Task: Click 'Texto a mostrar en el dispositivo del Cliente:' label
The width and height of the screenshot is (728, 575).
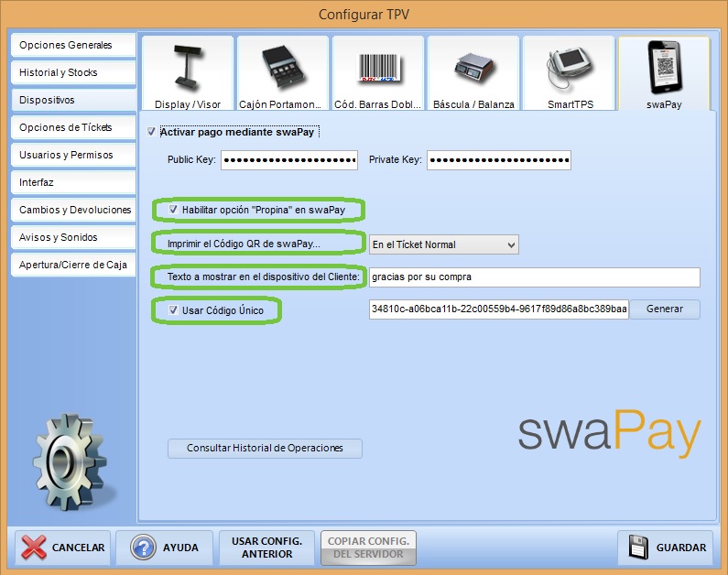Action: pos(263,277)
